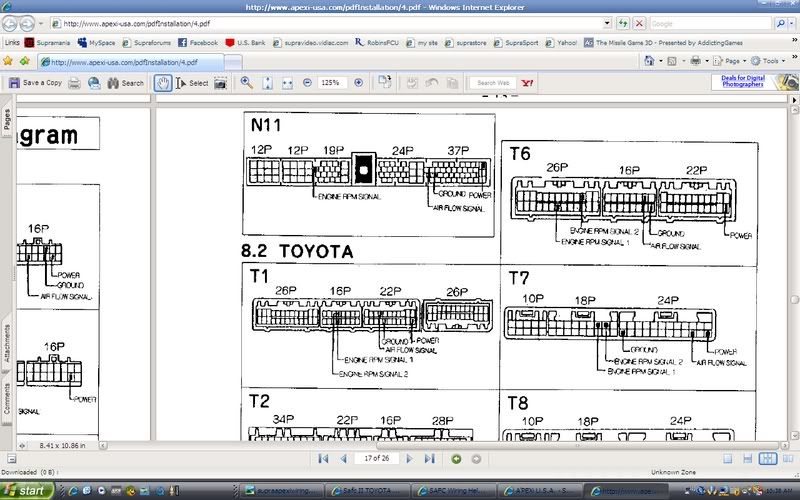Open the address bar history dropdown
Image resolution: width=800 pixels, height=500 pixels.
tap(607, 23)
